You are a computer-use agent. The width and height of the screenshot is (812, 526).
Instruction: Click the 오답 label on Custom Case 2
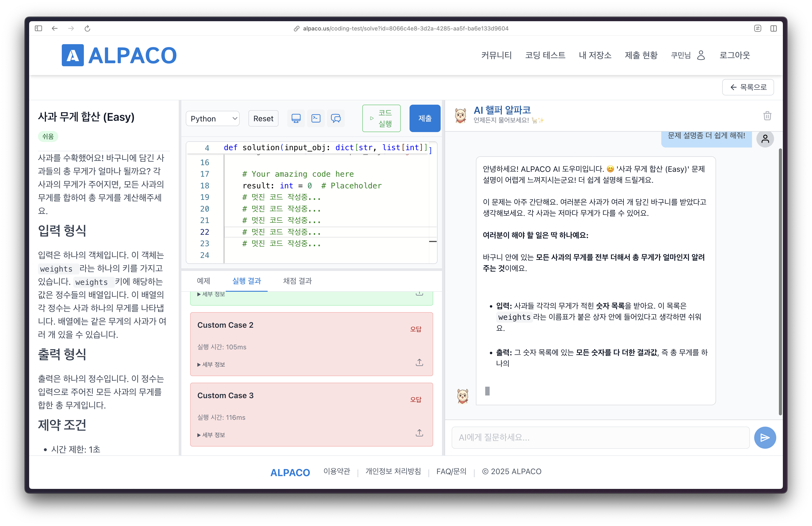(x=416, y=329)
